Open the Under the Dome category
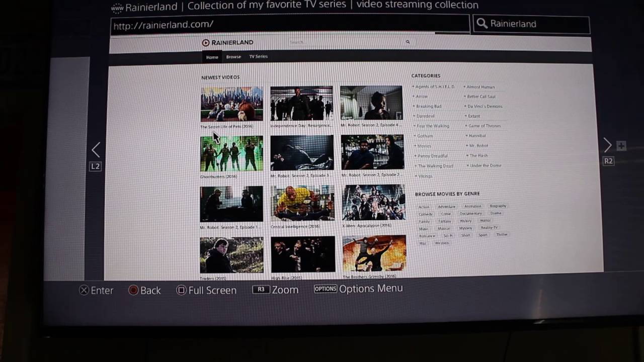Viewport: 644px width, 362px height. pyautogui.click(x=485, y=165)
